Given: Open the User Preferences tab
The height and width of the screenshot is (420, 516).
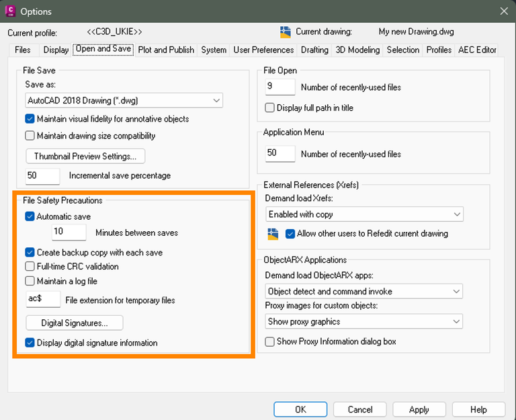Looking at the screenshot, I should (x=263, y=50).
